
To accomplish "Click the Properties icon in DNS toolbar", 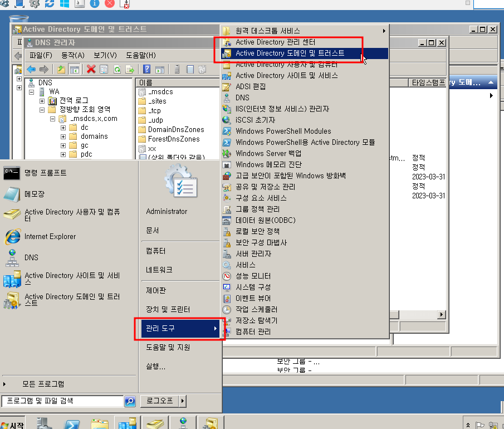I will coord(104,69).
